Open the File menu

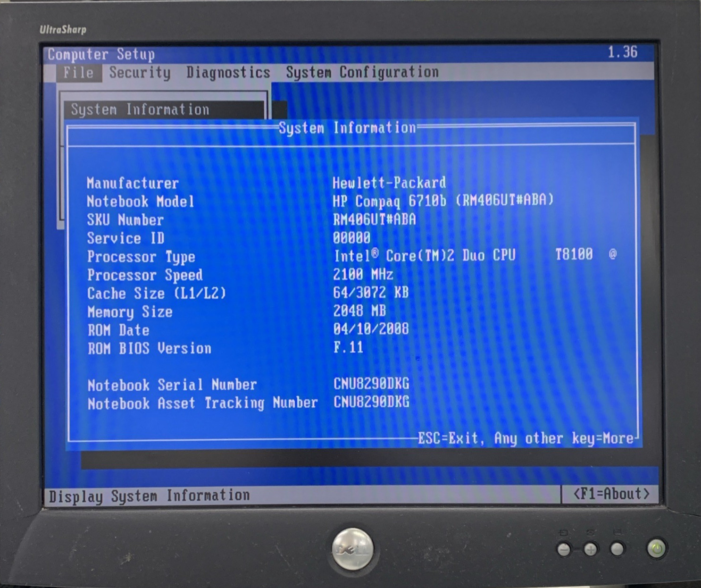(78, 73)
